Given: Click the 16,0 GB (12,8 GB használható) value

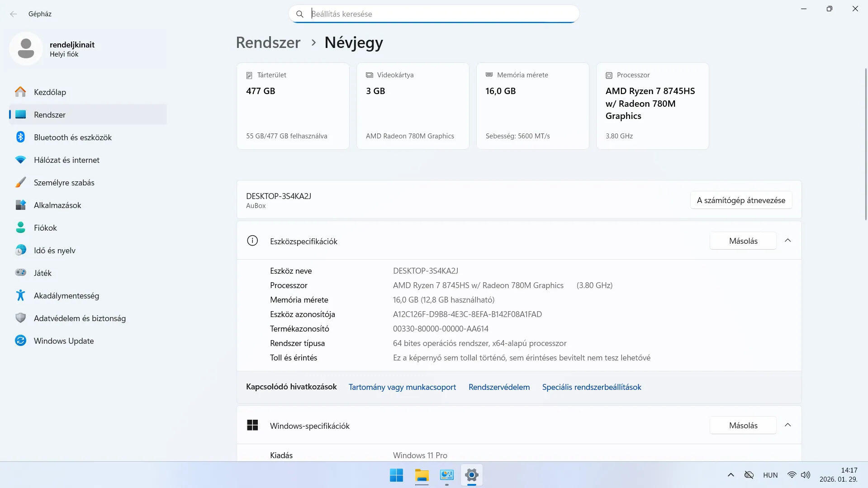Looking at the screenshot, I should click(x=443, y=300).
